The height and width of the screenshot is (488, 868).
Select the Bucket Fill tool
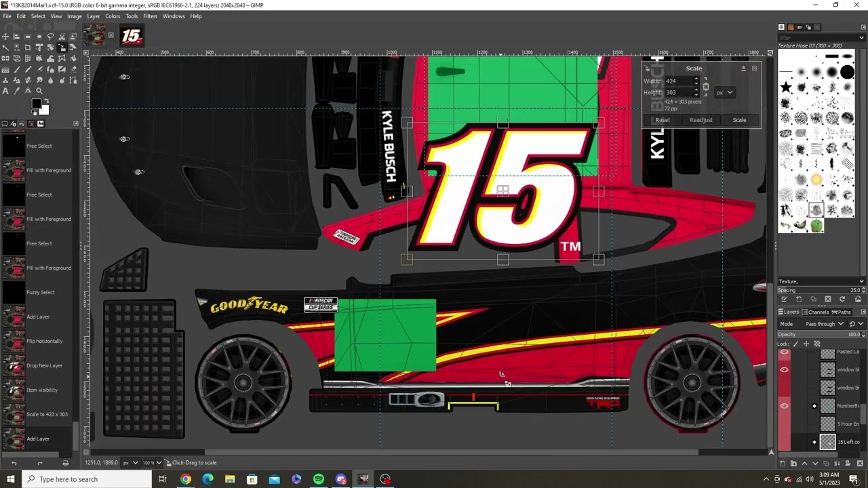73,58
